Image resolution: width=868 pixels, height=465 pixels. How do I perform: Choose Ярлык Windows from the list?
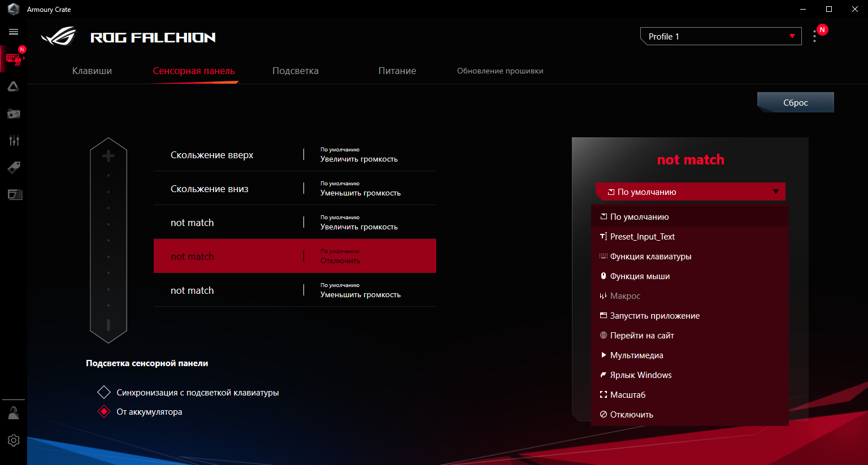point(689,375)
